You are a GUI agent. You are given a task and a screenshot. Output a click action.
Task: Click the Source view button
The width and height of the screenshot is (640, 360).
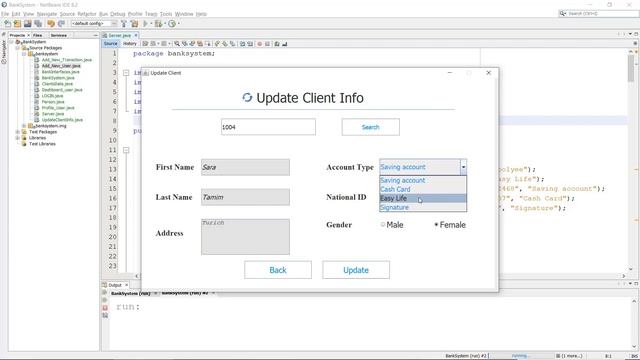tap(111, 44)
